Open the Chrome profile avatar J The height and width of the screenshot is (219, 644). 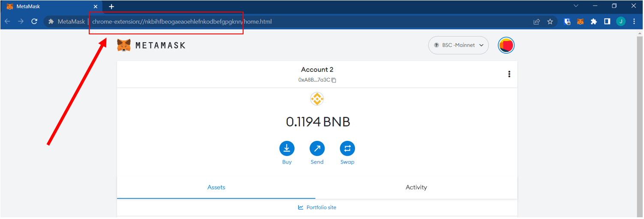[x=621, y=21]
